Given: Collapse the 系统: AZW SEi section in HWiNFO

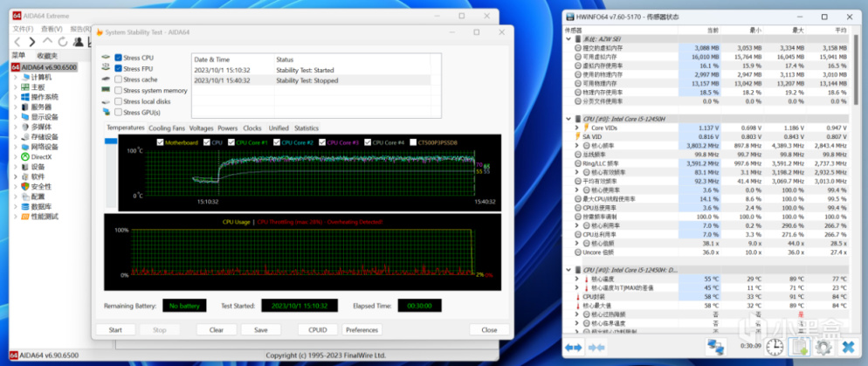Looking at the screenshot, I should 568,39.
